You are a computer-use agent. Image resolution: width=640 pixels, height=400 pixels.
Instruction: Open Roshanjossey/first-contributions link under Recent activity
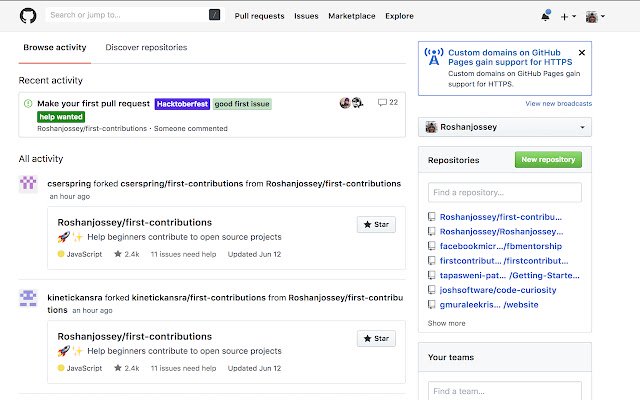click(x=92, y=129)
